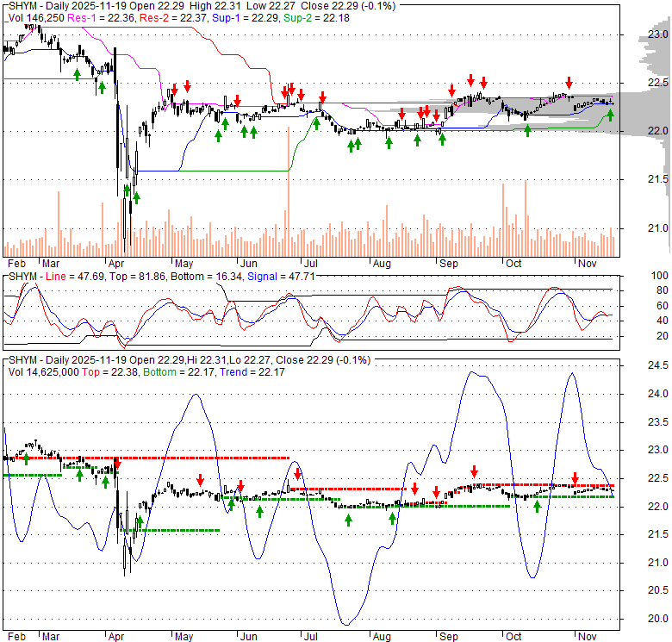Select the 80 level on oscillator scale
672x642 pixels.
pos(663,290)
